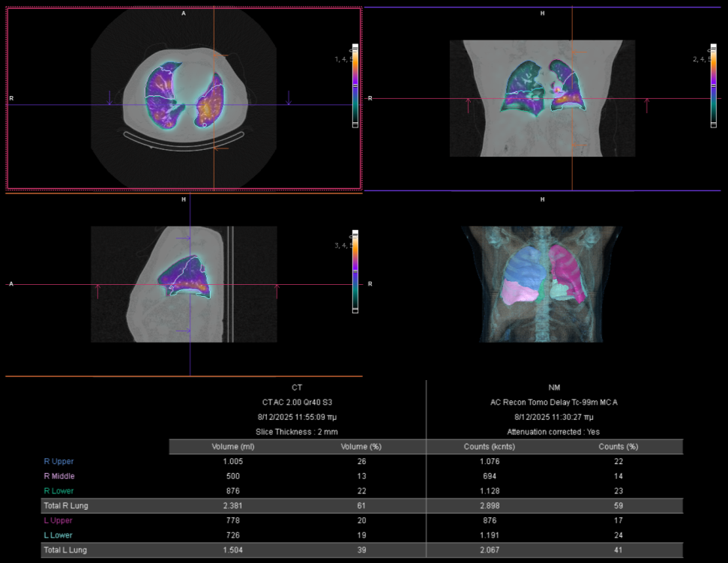
Task: Select the L Upper lobe row label
Action: (58, 520)
